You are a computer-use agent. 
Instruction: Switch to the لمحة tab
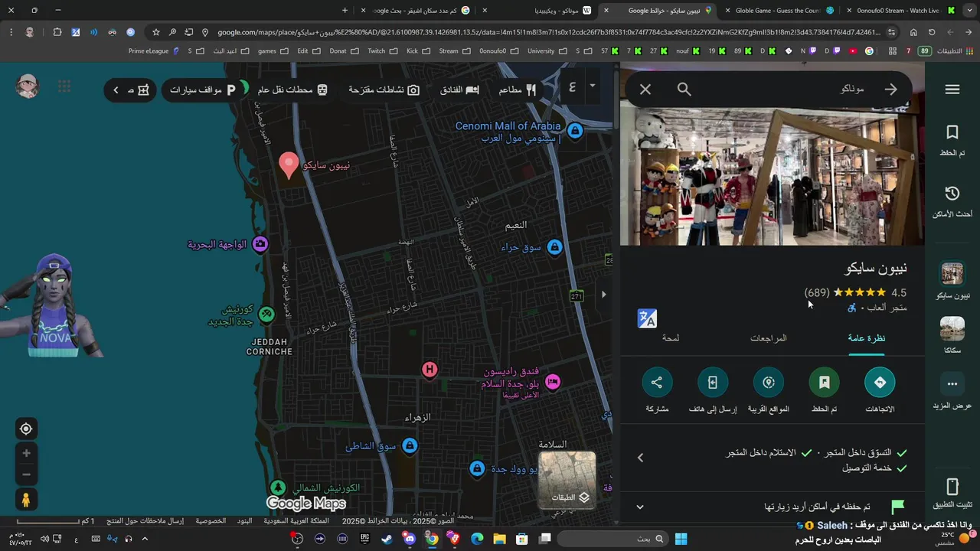671,338
